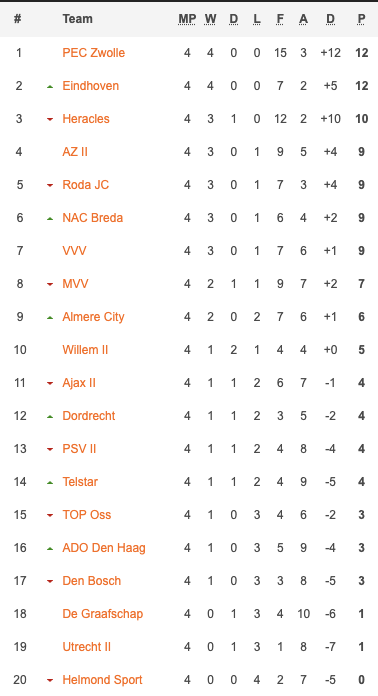Image resolution: width=378 pixels, height=696 pixels.
Task: Click the red down arrow next to Roda JC
Action: click(x=50, y=186)
